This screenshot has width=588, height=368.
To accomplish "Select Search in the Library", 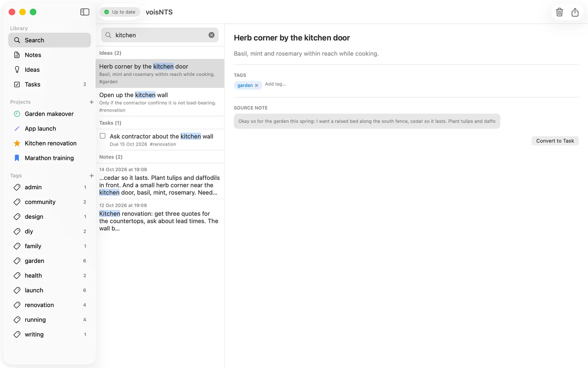I will pyautogui.click(x=49, y=40).
